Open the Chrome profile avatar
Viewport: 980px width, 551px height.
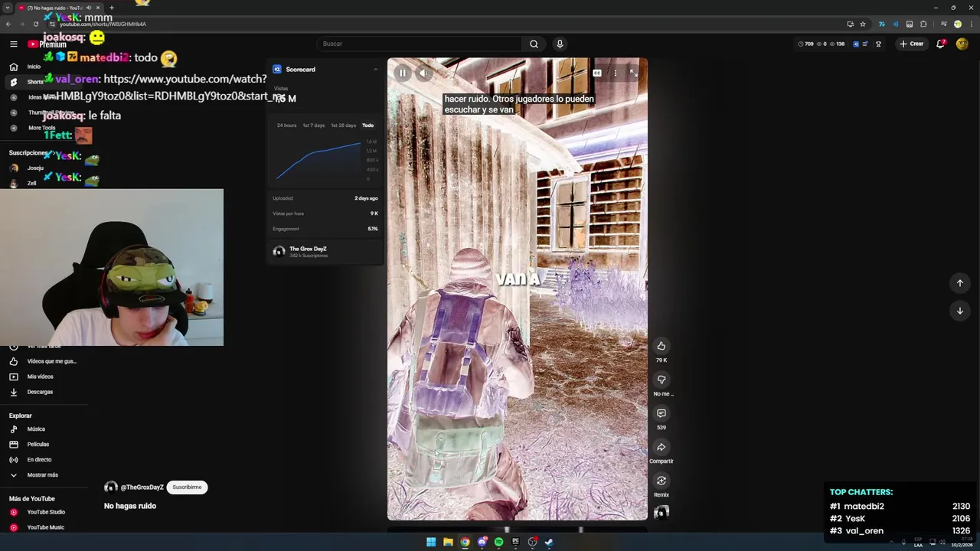957,24
